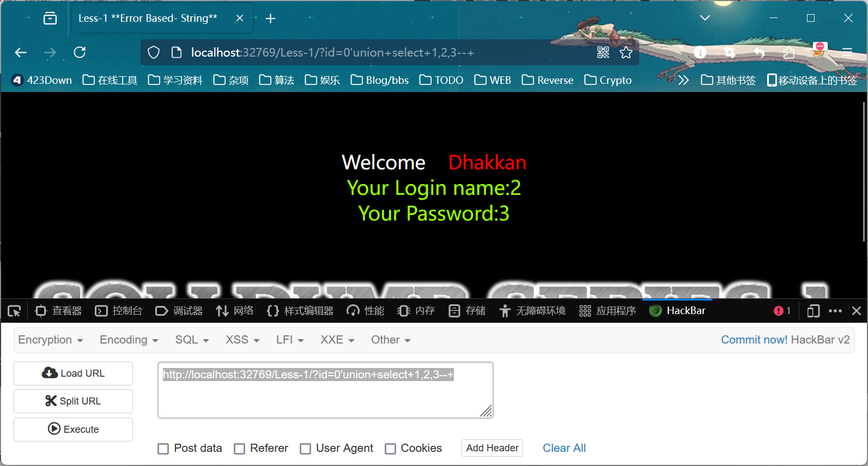This screenshot has width=868, height=466.
Task: Check the Referer checkbox
Action: (x=239, y=449)
